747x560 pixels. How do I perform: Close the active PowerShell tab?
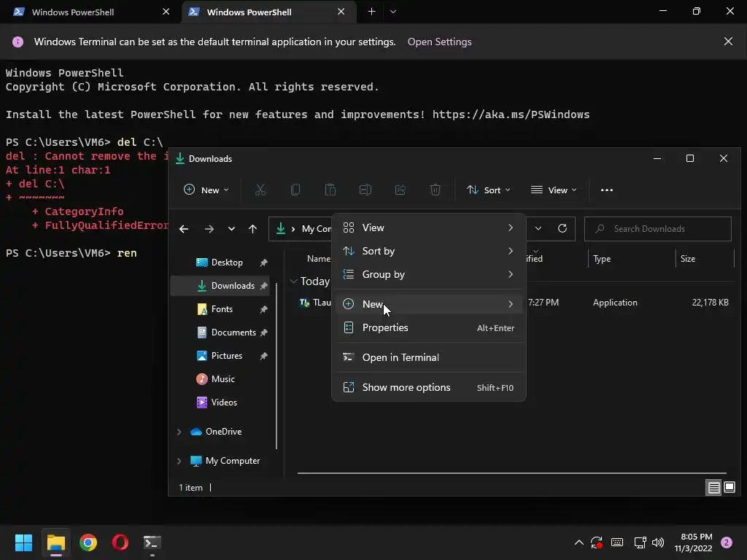click(341, 12)
